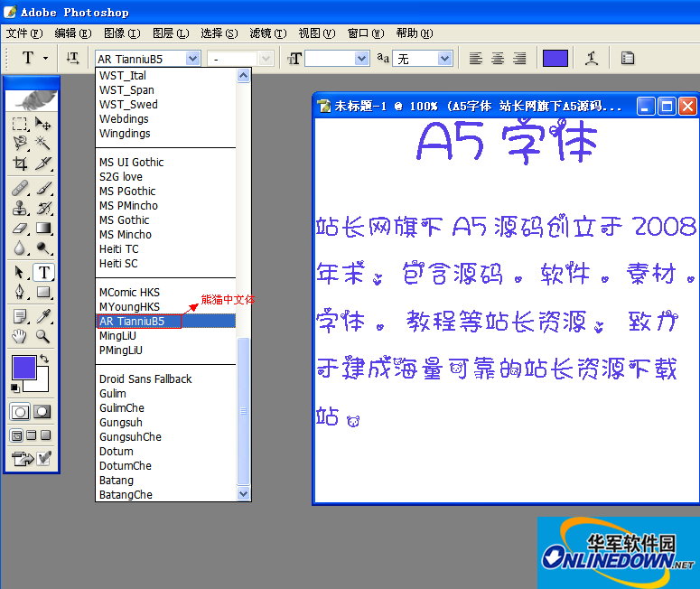Select the Gradient tool
The image size is (700, 589).
43,229
